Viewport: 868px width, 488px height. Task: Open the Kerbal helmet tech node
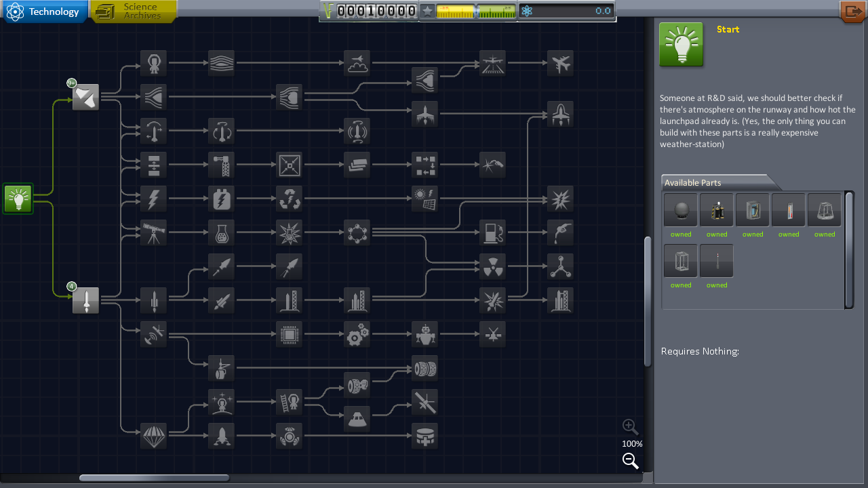[x=153, y=63]
